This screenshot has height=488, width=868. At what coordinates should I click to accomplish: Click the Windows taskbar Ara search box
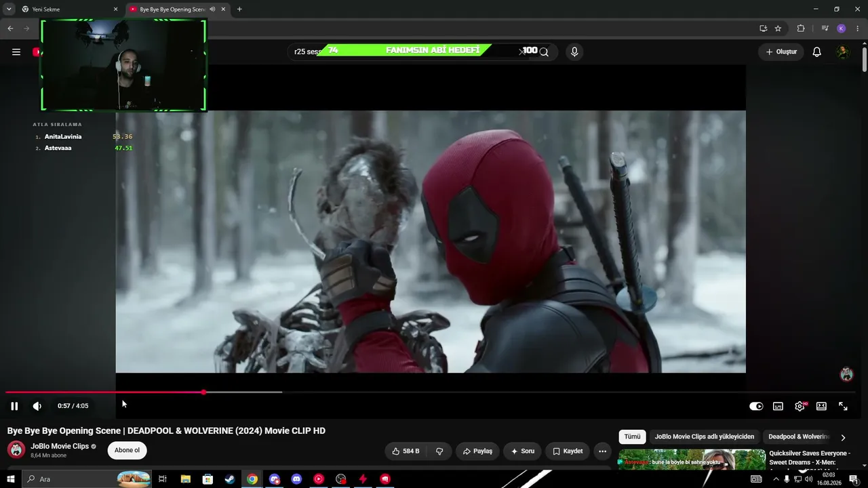coord(87,479)
